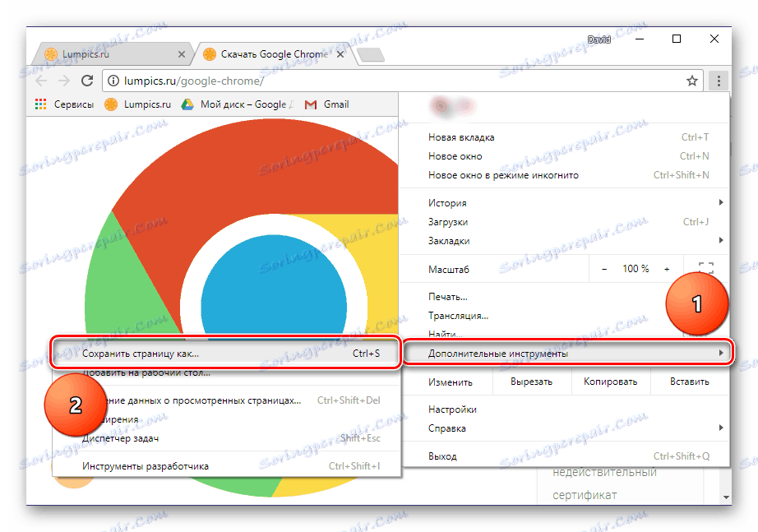This screenshot has width=758, height=532.
Task: Click the browser forward arrow
Action: [x=64, y=81]
